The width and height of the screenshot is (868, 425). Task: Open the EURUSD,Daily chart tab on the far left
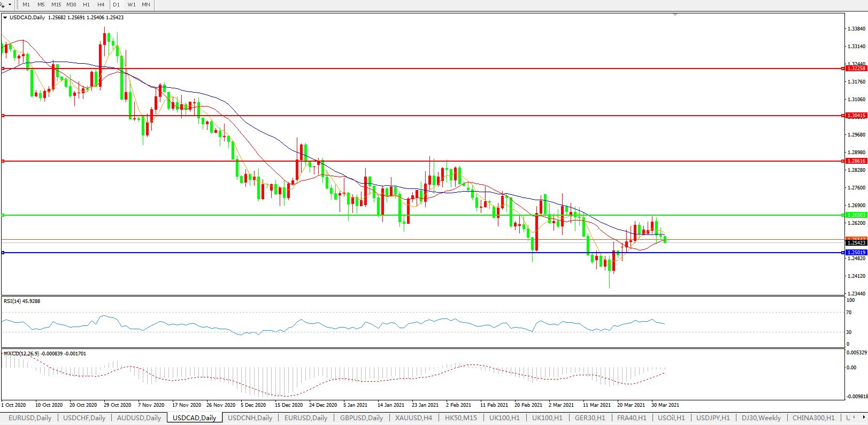[x=30, y=418]
